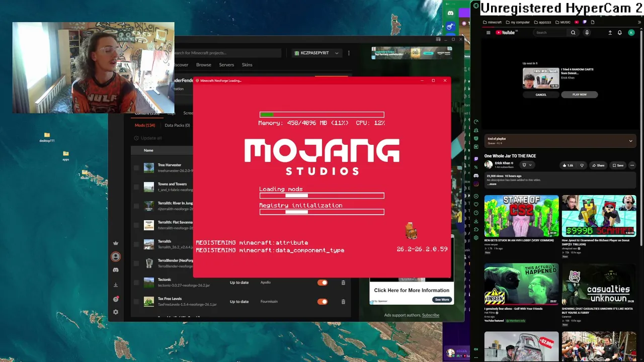
Task: Click the YouTube search magnifier button
Action: click(x=573, y=33)
